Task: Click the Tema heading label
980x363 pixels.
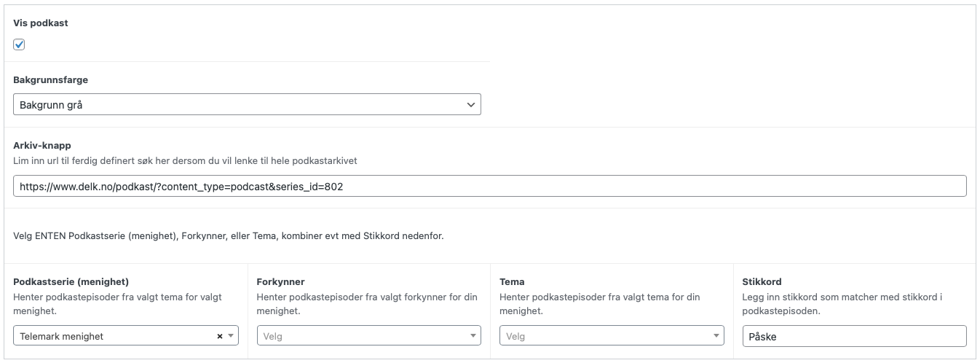Action: coord(513,281)
